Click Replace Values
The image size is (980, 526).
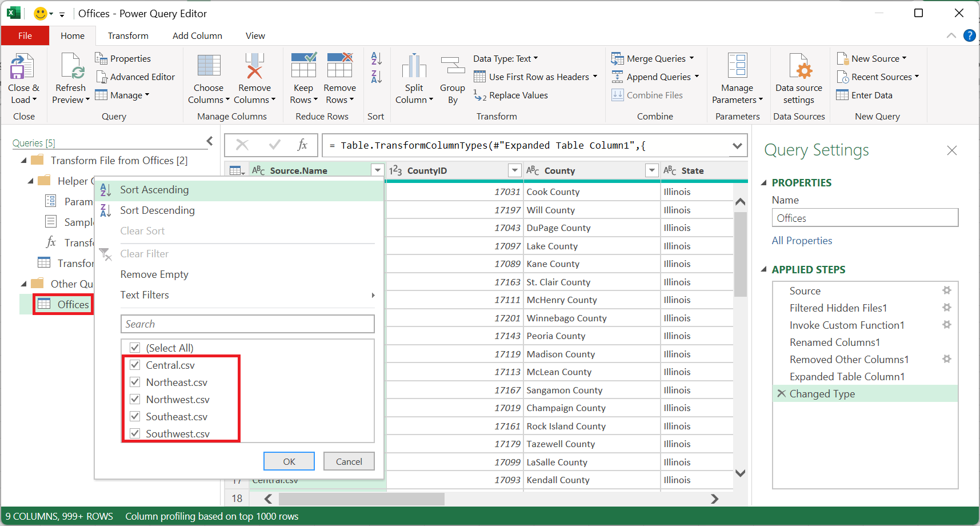(x=510, y=95)
